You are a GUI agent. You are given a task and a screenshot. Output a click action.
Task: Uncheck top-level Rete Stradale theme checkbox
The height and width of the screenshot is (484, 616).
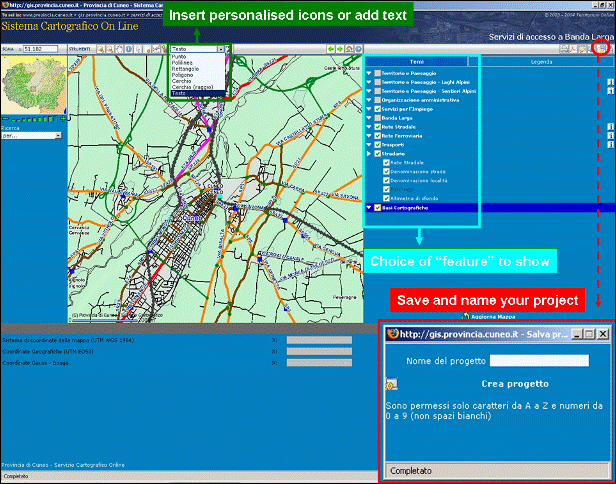pos(378,127)
